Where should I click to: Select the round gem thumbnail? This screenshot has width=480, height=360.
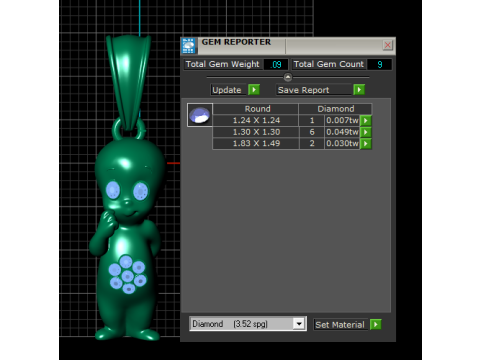click(200, 115)
